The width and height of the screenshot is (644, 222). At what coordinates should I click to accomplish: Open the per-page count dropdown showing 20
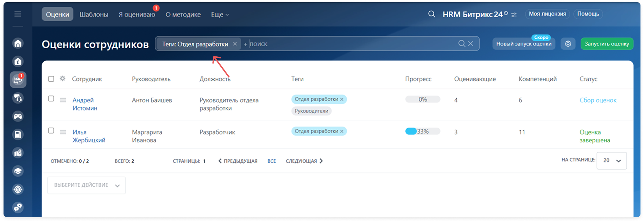(x=611, y=161)
